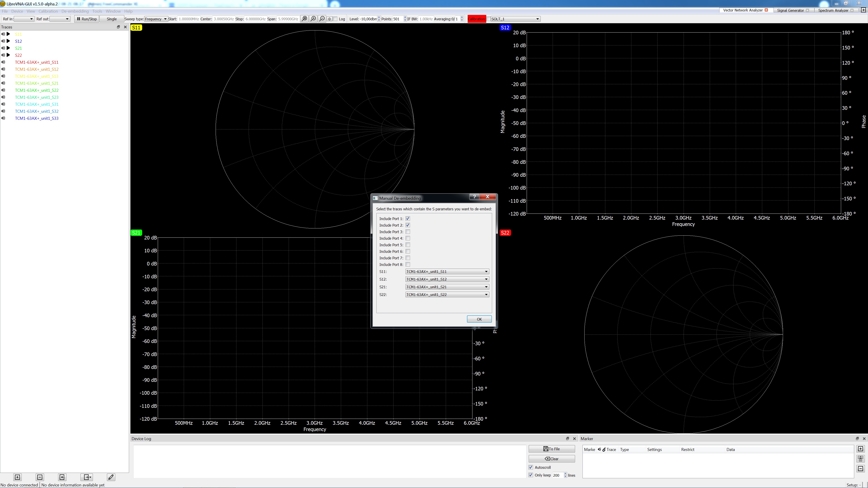868x488 pixels.
Task: Open the S11 trace dropdown in dialog
Action: (447, 271)
